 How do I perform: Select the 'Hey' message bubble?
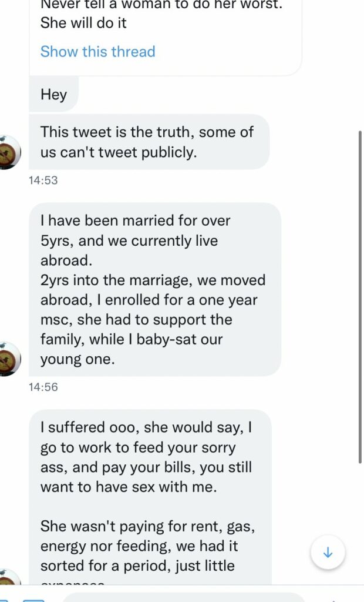click(x=53, y=95)
